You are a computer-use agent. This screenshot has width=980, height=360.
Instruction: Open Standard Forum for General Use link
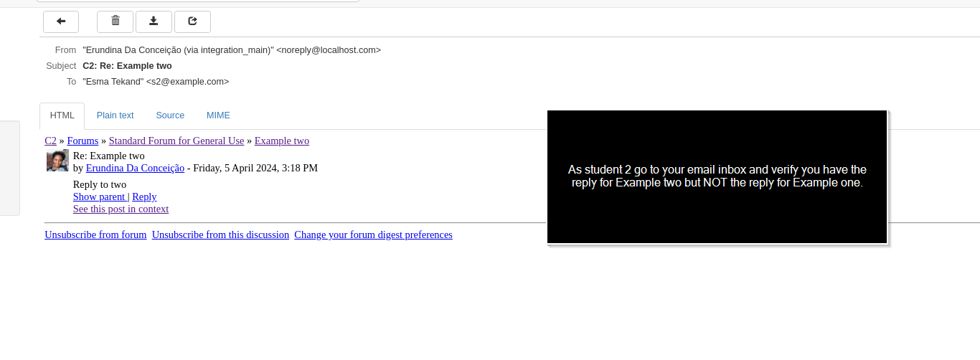[x=176, y=141]
